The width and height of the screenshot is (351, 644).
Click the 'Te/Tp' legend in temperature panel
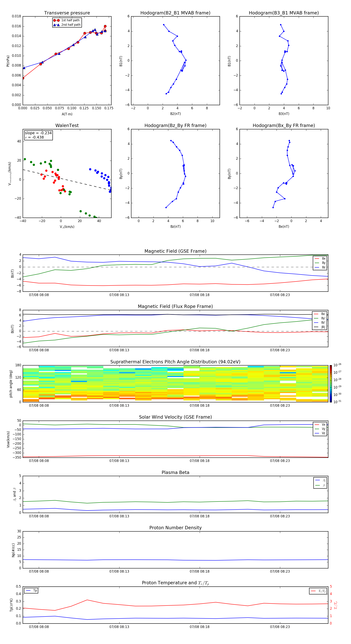[318, 591]
